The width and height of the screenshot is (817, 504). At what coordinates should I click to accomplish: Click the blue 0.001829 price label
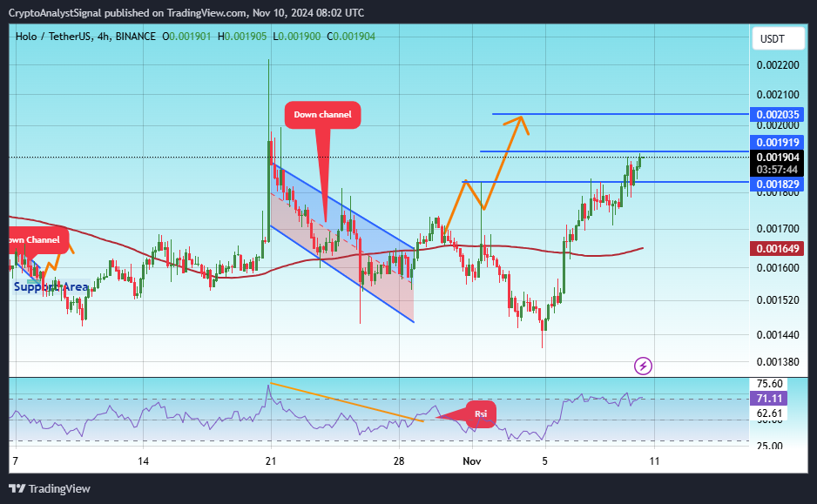(777, 184)
